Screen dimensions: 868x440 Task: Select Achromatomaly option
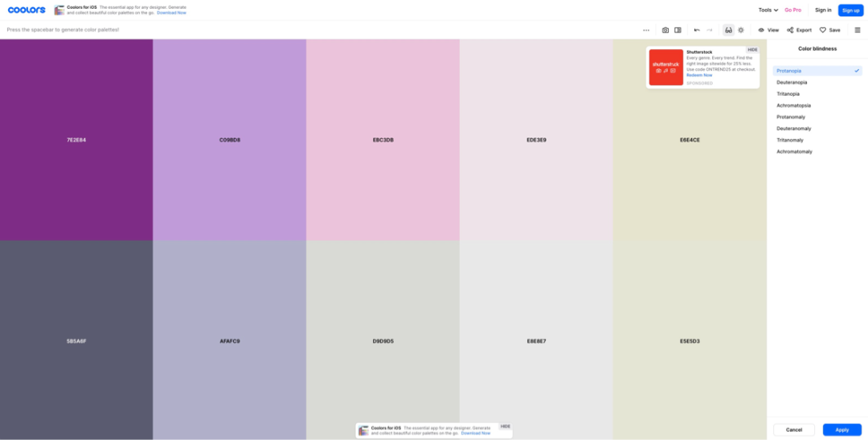pos(817,151)
